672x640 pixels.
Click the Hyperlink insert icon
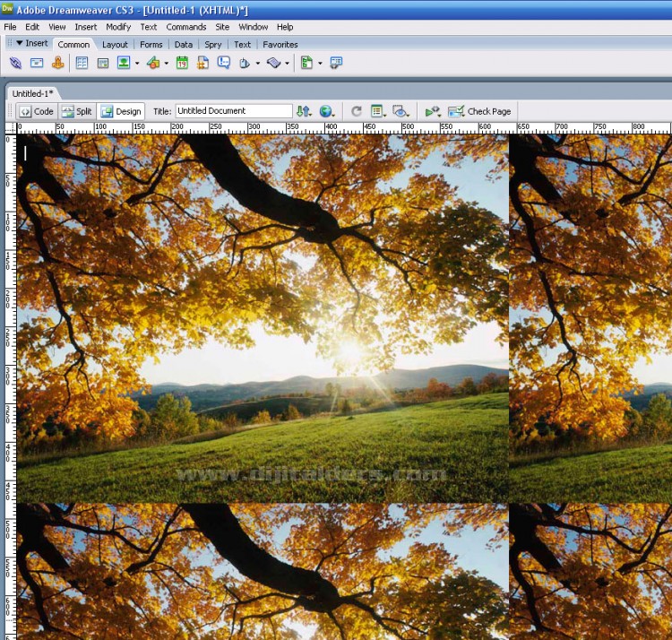coord(15,63)
